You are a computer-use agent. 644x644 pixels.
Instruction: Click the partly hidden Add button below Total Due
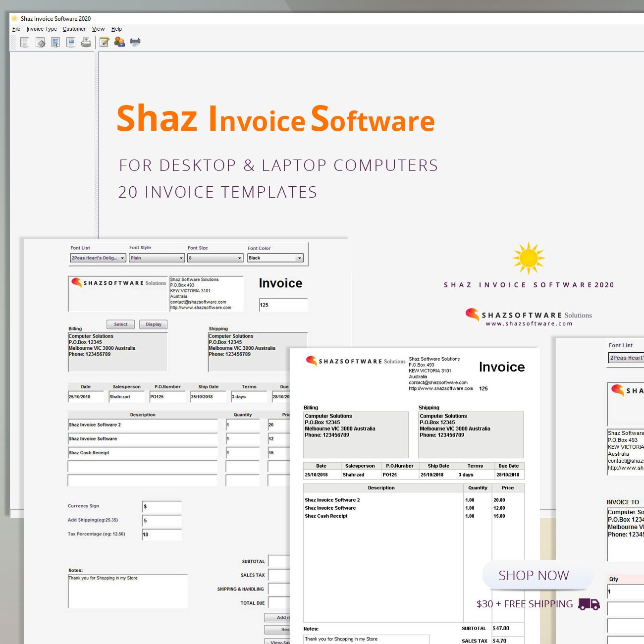[277, 617]
